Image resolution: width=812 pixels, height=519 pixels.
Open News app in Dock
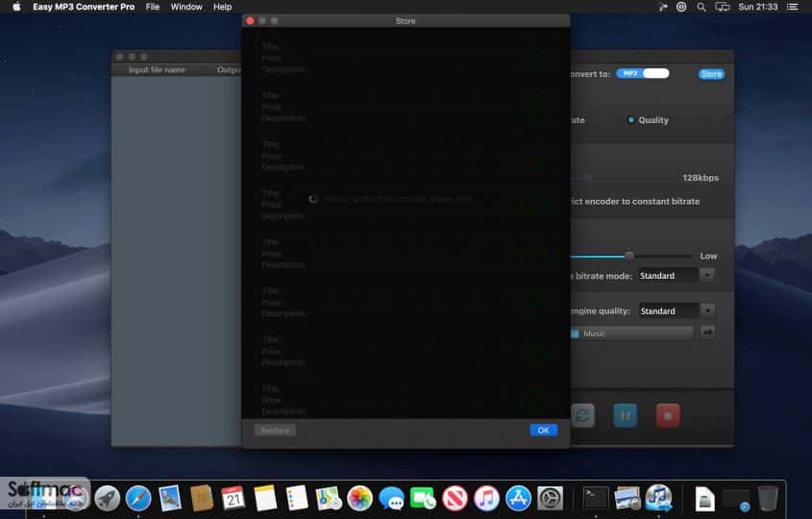[x=455, y=498]
